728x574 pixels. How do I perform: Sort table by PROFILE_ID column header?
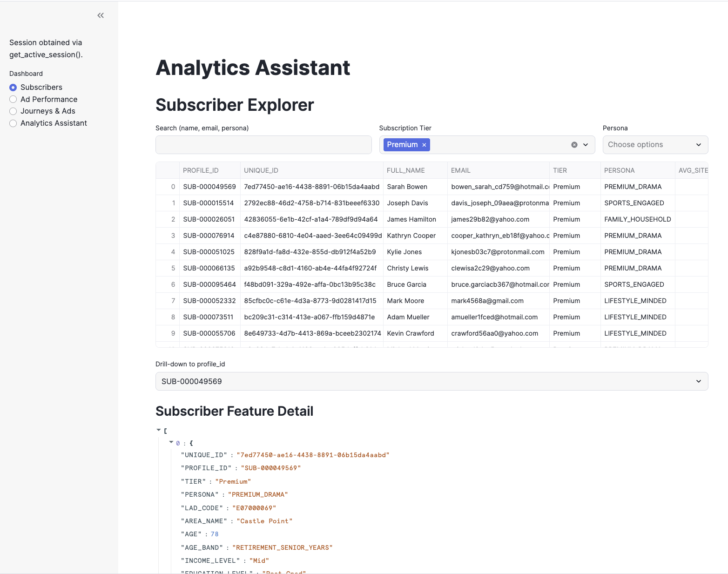[201, 170]
